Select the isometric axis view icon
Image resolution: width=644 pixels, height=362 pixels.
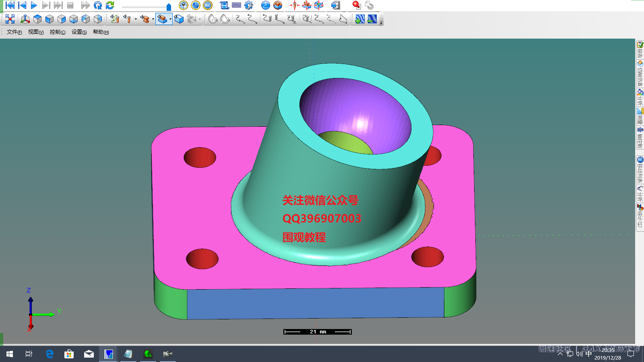[x=25, y=19]
